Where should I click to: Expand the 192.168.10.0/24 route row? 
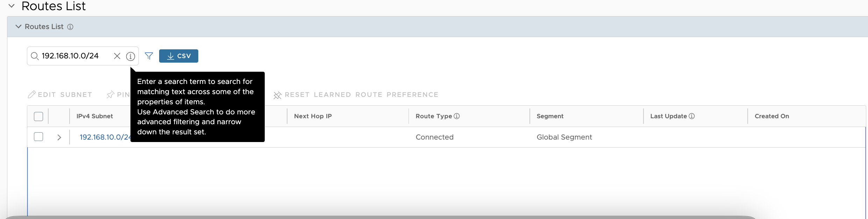coord(59,137)
